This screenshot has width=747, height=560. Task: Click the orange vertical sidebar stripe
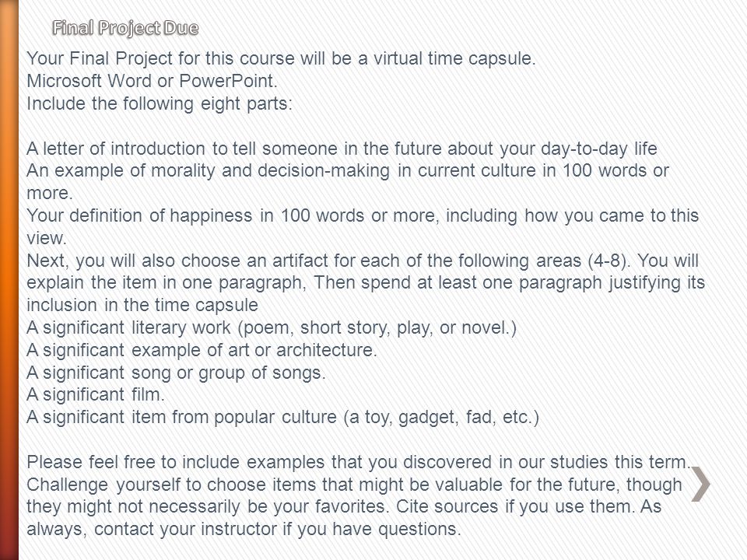[x=9, y=280]
